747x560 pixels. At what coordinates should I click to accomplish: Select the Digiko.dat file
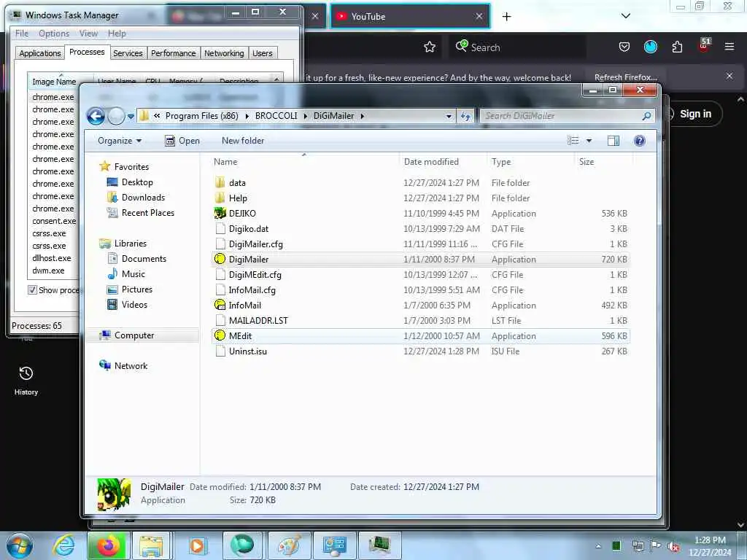point(248,228)
